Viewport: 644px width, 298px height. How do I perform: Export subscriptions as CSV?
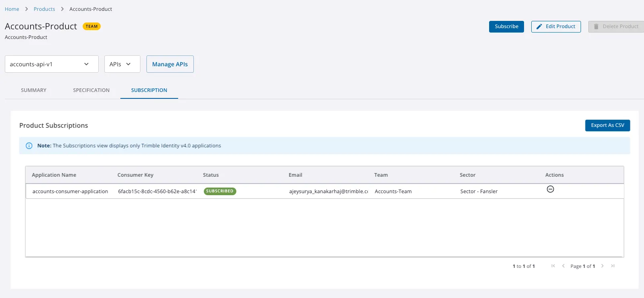pos(607,125)
